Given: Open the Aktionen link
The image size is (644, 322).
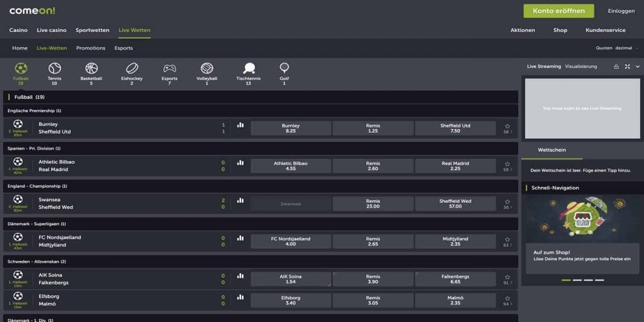Looking at the screenshot, I should pos(523,30).
